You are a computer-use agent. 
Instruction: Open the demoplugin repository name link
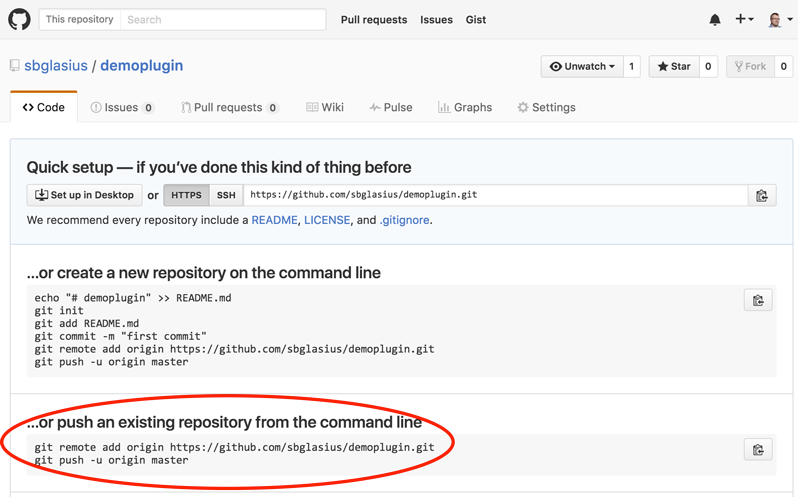click(x=141, y=66)
